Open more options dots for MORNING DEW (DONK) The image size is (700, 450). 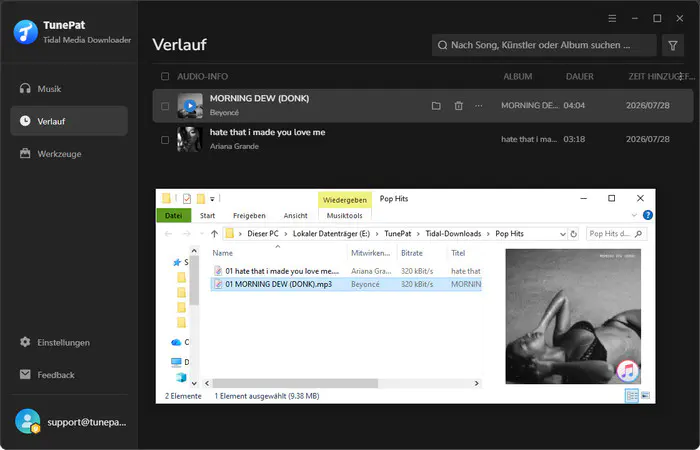pos(479,106)
